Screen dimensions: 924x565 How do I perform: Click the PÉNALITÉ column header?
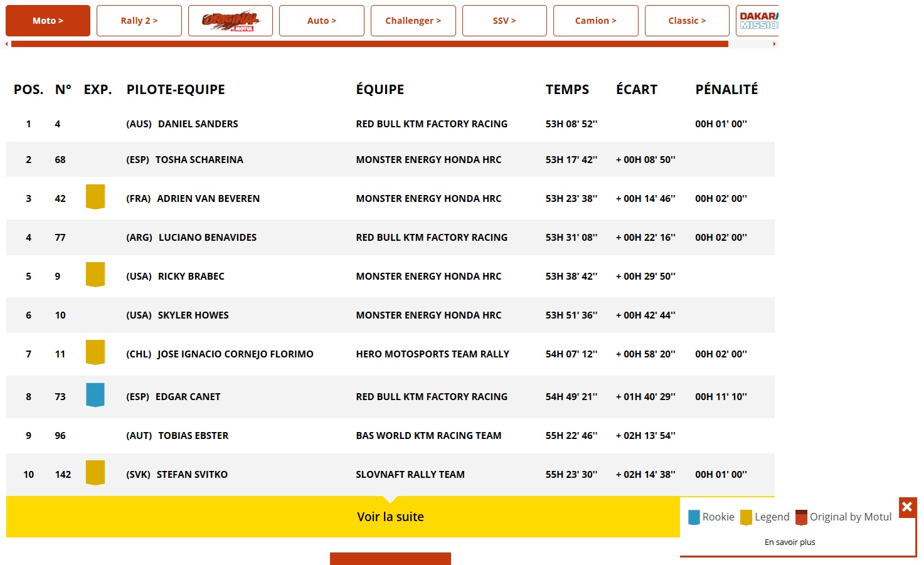pos(726,90)
